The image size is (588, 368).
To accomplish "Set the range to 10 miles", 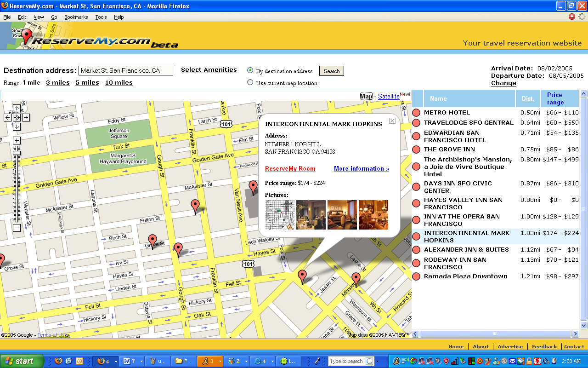I will click(119, 83).
